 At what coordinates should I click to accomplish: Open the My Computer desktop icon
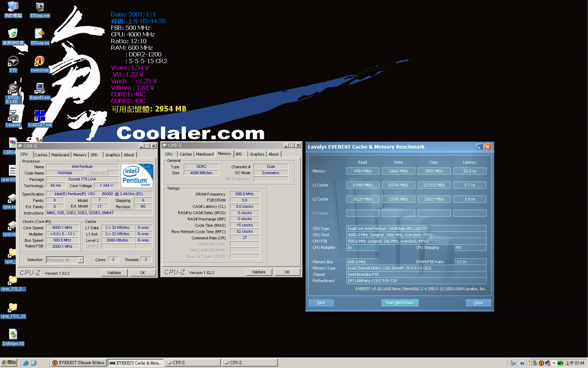[x=13, y=9]
